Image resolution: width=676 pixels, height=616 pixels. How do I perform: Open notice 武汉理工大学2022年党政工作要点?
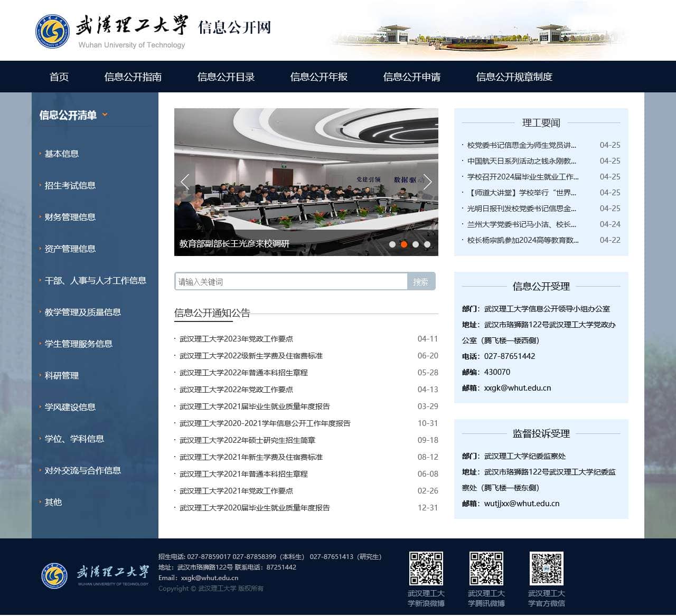point(236,390)
